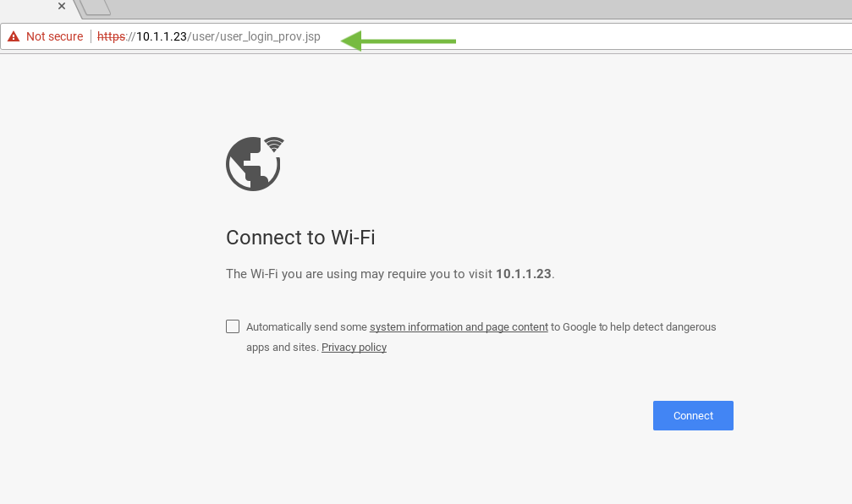Click the 10.1.1.23 host in the address bar
This screenshot has width=852, height=504.
point(161,36)
